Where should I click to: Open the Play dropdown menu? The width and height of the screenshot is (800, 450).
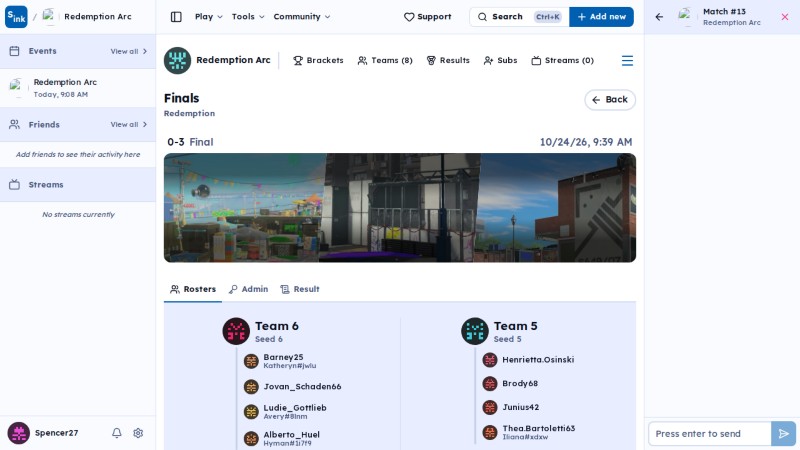click(209, 17)
